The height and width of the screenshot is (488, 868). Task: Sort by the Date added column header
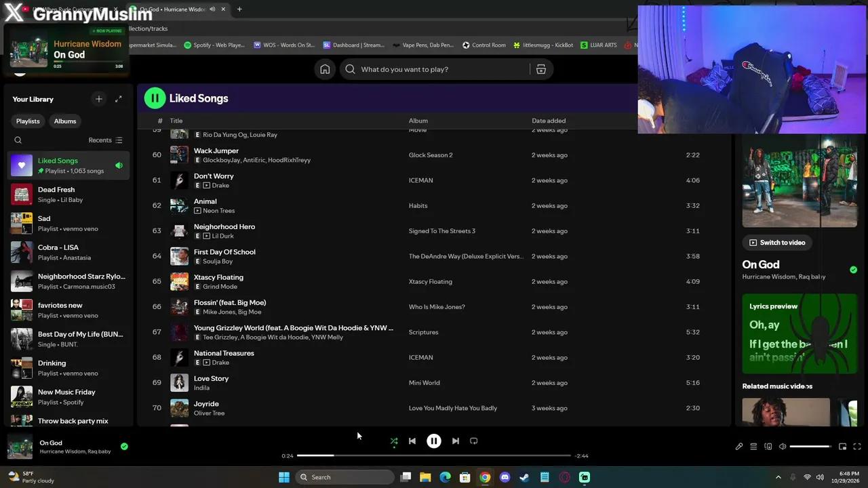pos(549,121)
